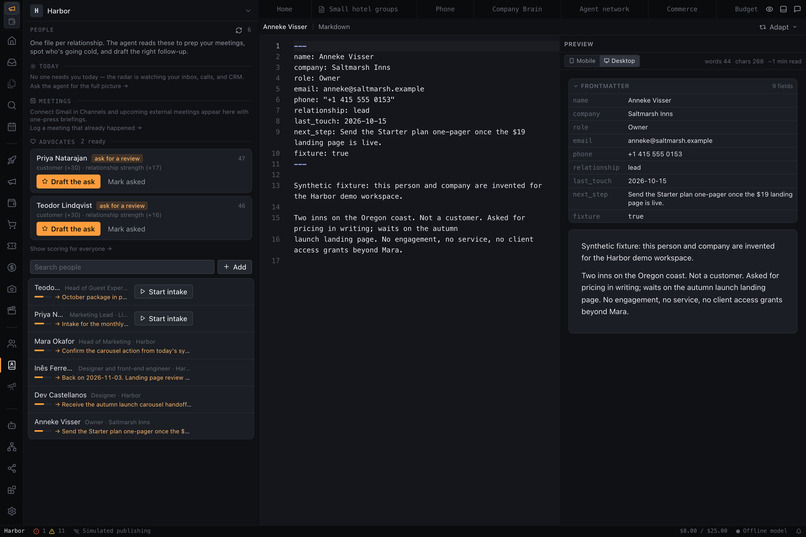Click Mark asked for Teodor Lindqvist
The height and width of the screenshot is (537, 806).
126,229
